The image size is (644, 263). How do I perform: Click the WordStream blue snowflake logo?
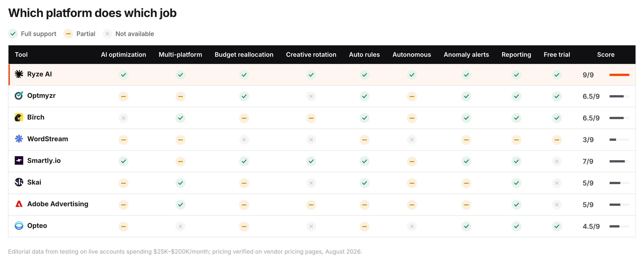coord(19,139)
